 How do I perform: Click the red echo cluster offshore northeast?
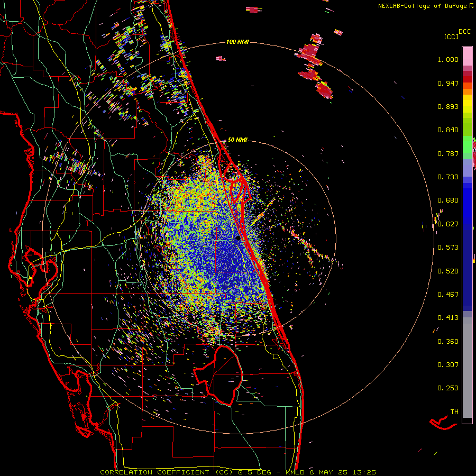click(x=314, y=67)
